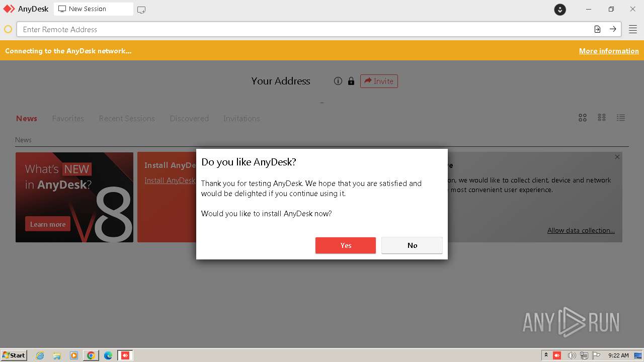The image size is (644, 362).
Task: Click the file transfer icon in address bar
Action: click(597, 29)
